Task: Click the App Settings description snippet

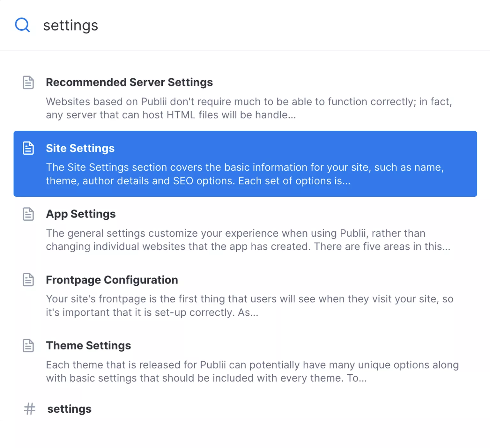Action: click(x=248, y=240)
